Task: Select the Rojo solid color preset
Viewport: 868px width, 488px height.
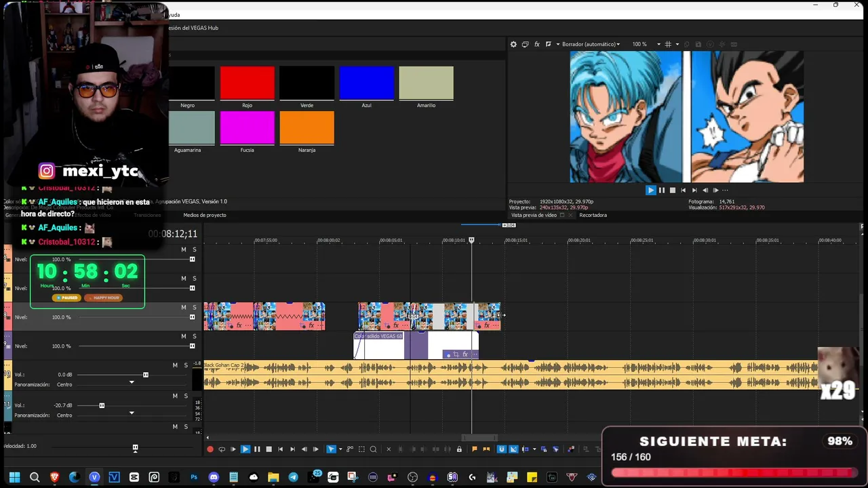Action: [x=247, y=83]
